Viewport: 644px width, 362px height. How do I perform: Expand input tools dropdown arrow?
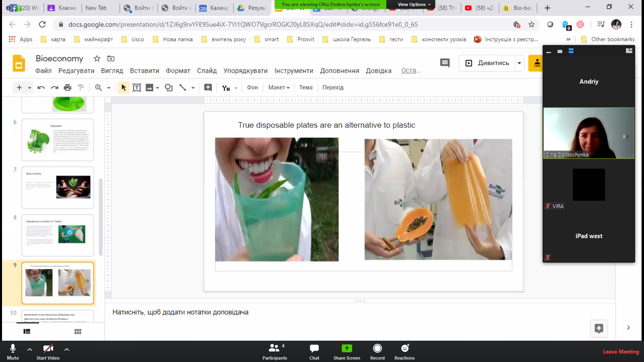click(x=236, y=88)
